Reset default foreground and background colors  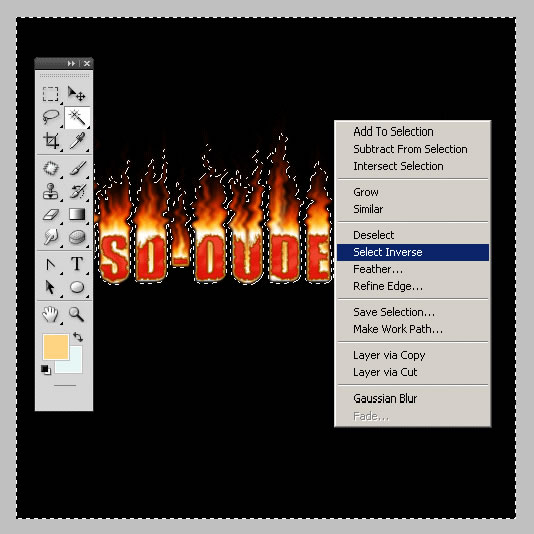46,370
